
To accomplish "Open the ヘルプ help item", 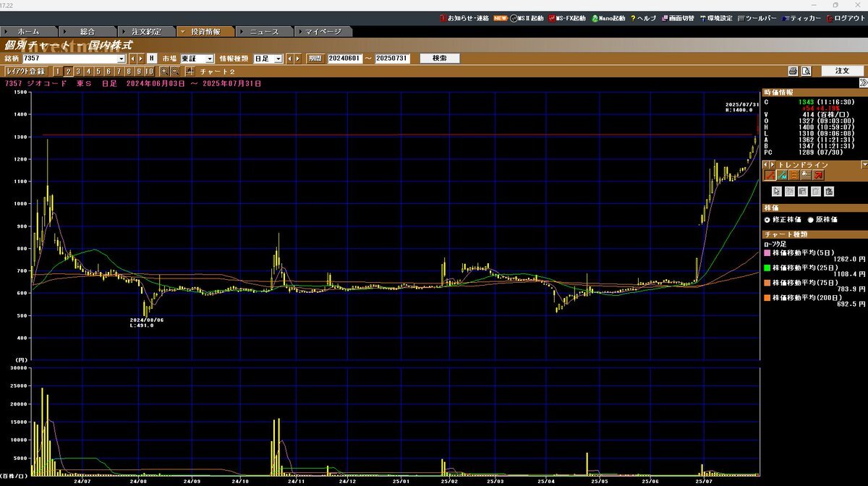I will pos(643,18).
